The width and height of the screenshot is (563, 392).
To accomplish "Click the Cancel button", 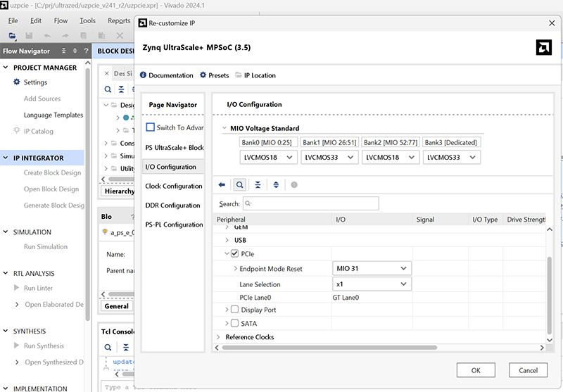I will [528, 370].
